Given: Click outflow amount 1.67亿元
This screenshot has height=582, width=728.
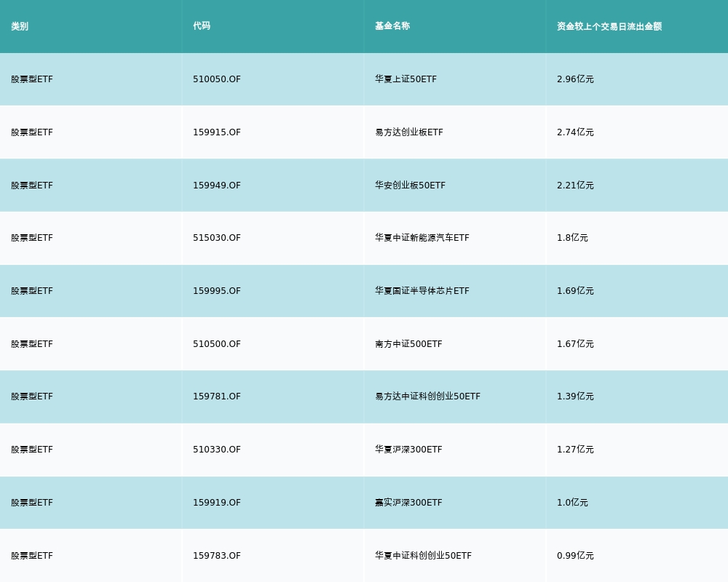Looking at the screenshot, I should click(x=575, y=344).
